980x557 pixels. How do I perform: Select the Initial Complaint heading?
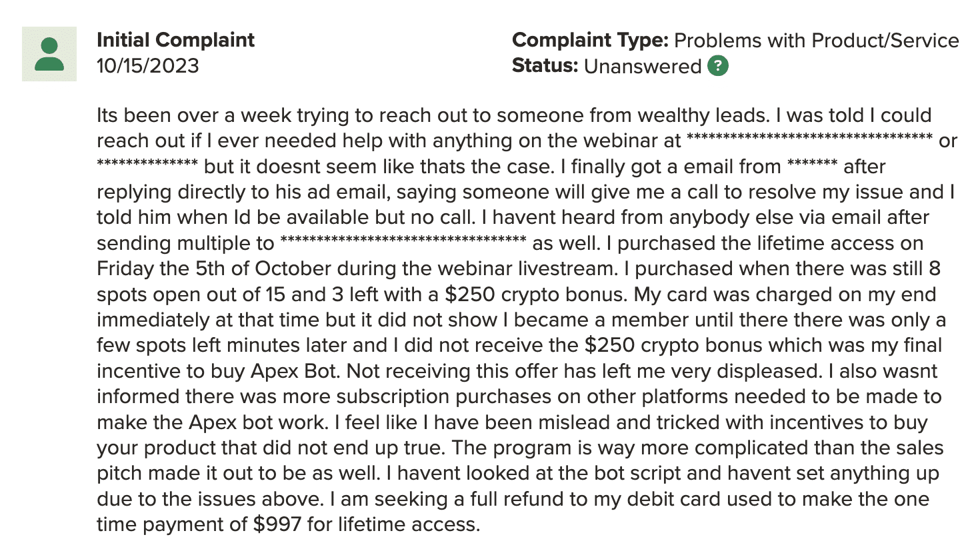[x=175, y=40]
